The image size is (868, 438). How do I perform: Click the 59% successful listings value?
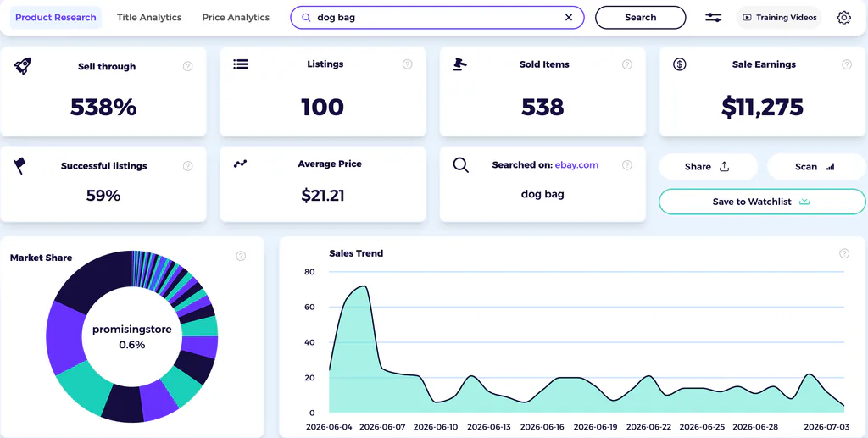click(103, 195)
